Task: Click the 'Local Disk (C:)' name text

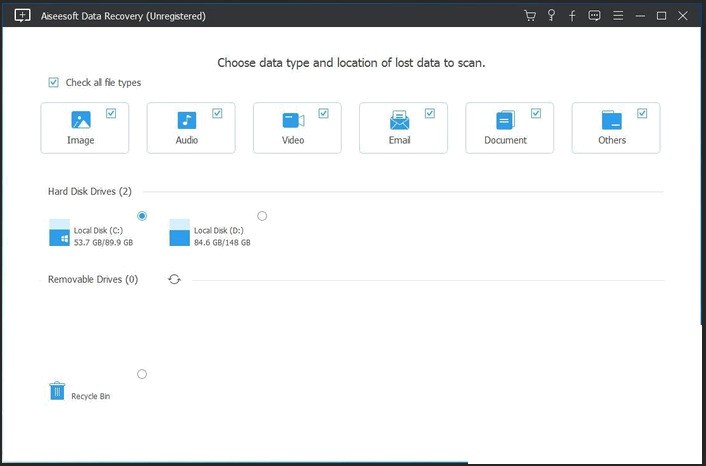Action: [x=98, y=231]
